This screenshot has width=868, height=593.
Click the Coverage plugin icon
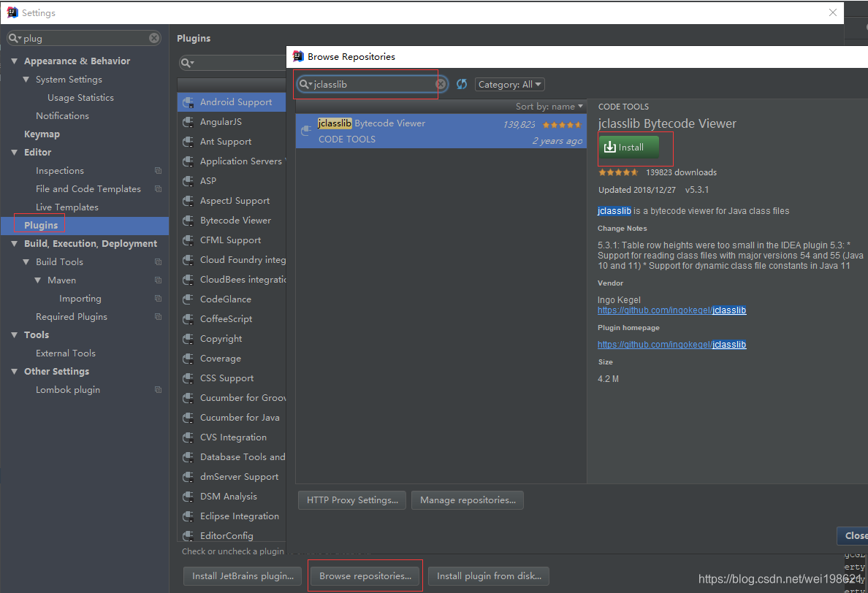[x=189, y=359]
